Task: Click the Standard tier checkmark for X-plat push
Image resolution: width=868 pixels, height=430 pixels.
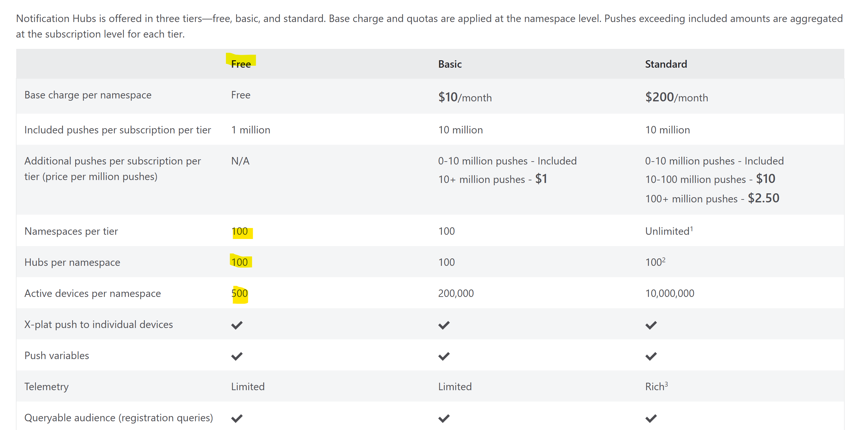Action: (x=651, y=325)
